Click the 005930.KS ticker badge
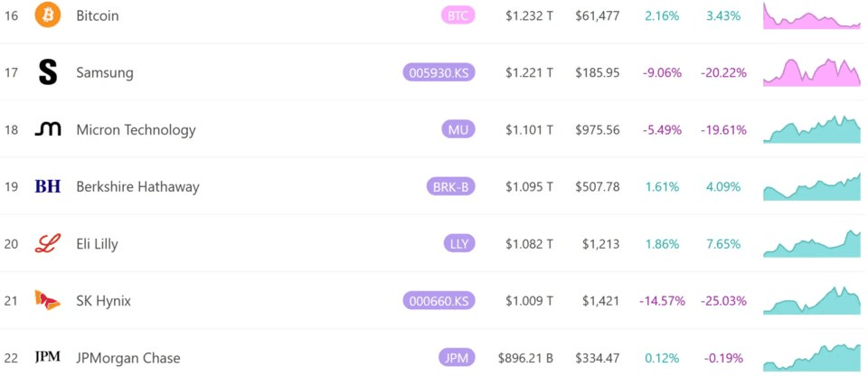868x377 pixels. click(439, 72)
